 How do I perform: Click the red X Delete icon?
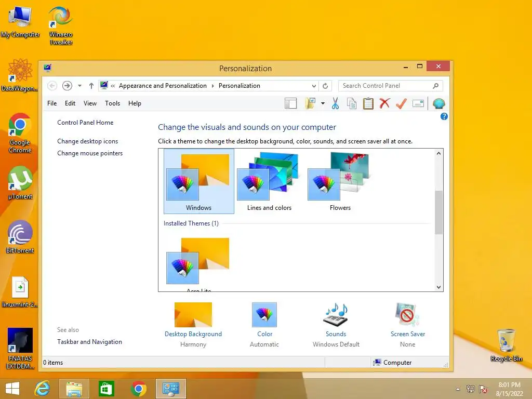click(384, 103)
